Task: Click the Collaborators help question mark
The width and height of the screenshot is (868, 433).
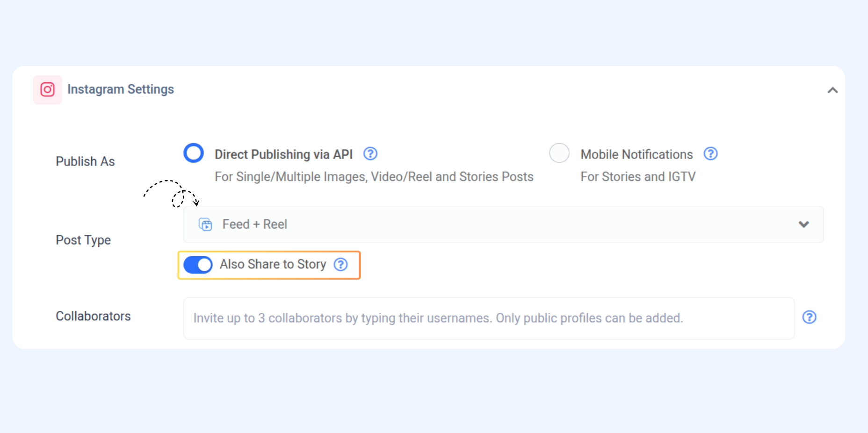Action: click(x=809, y=318)
